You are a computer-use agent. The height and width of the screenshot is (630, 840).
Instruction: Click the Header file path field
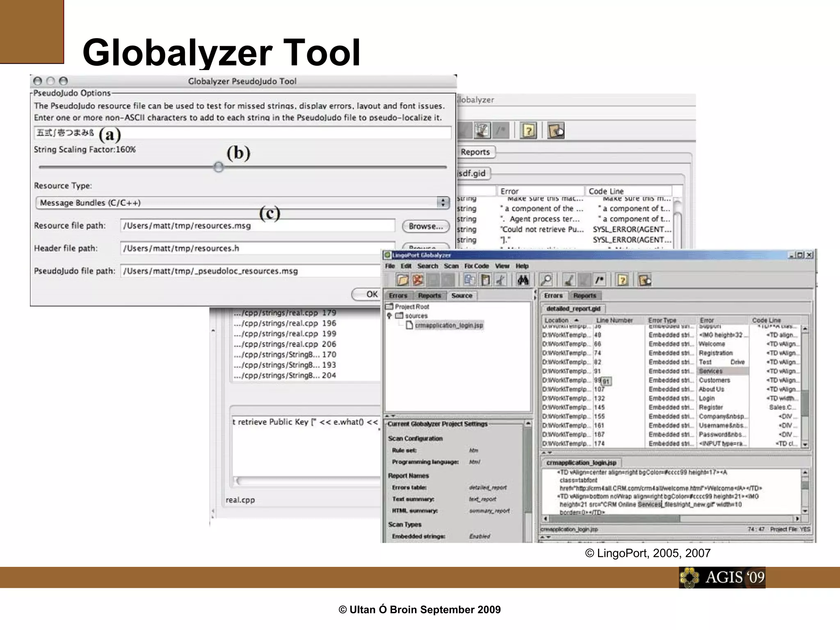[x=258, y=248]
